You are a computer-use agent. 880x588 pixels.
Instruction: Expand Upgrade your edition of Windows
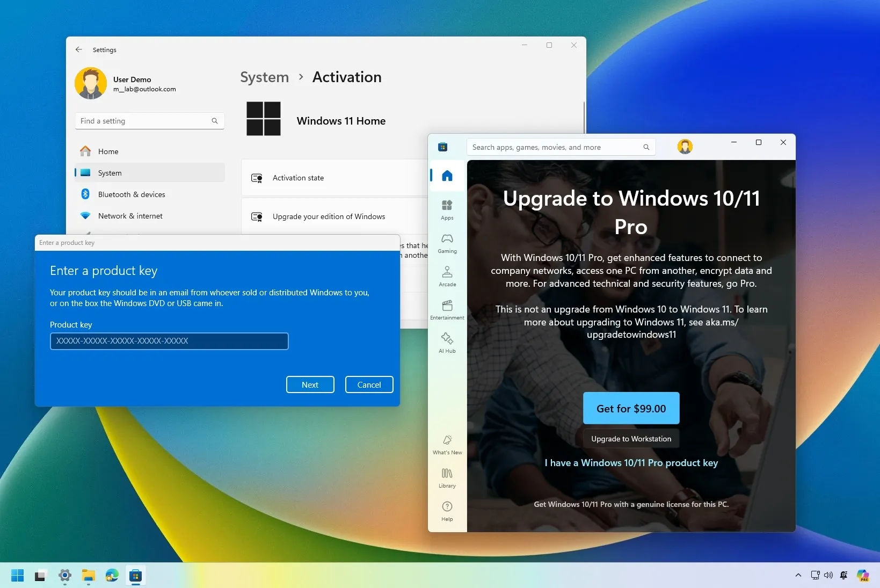(x=328, y=216)
